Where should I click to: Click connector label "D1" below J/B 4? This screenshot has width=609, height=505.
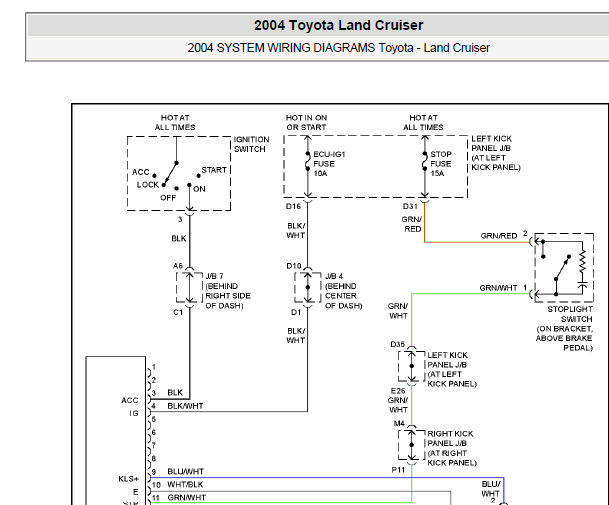(296, 312)
